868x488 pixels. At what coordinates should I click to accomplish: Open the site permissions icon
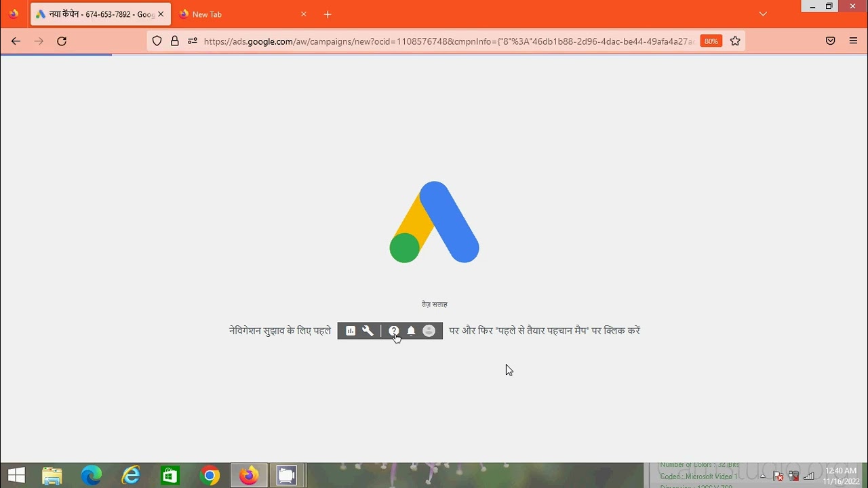coord(193,41)
